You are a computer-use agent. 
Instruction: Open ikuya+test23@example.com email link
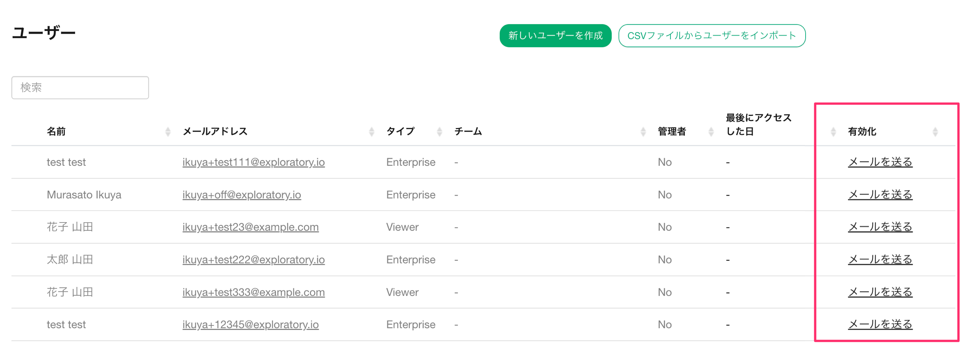coord(250,227)
